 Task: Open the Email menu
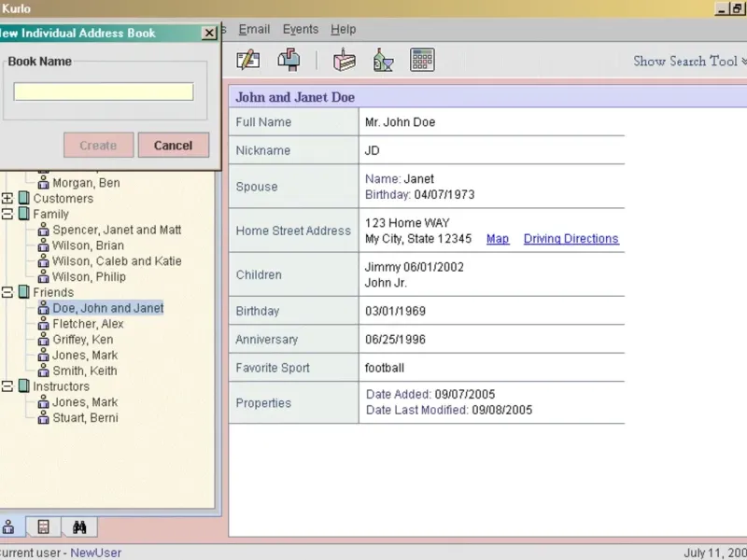click(254, 30)
